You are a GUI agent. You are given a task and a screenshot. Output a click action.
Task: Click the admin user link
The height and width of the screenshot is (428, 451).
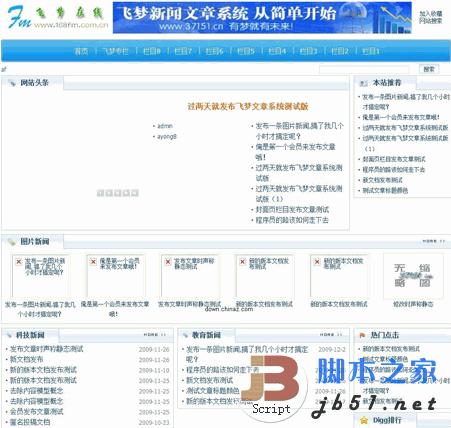[x=165, y=126]
